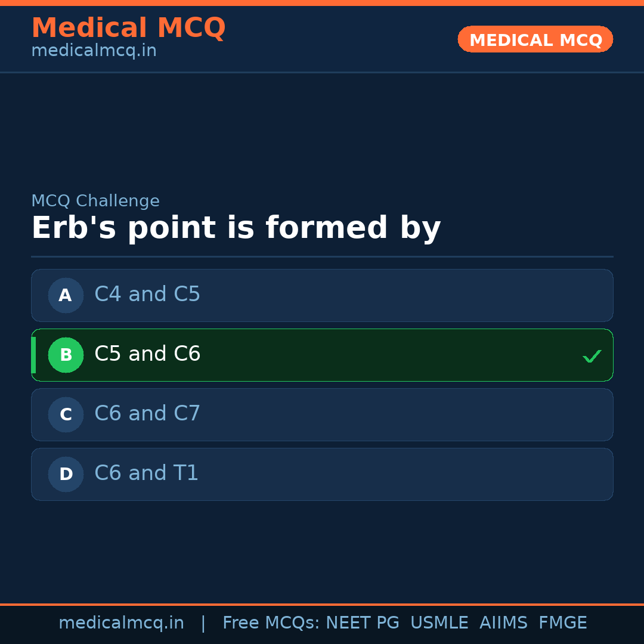Screen dimensions: 644x644
Task: Click the Medical MCQ header logo text
Action: click(129, 28)
